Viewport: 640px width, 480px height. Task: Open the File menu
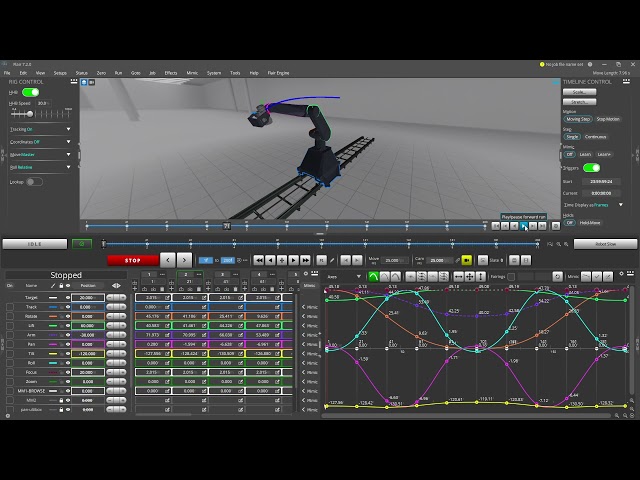click(7, 73)
